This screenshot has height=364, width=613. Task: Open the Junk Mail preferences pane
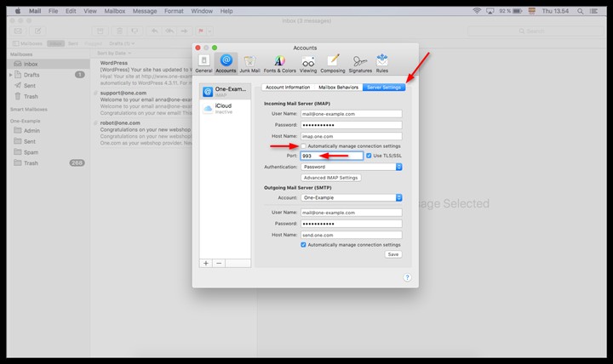pyautogui.click(x=249, y=64)
